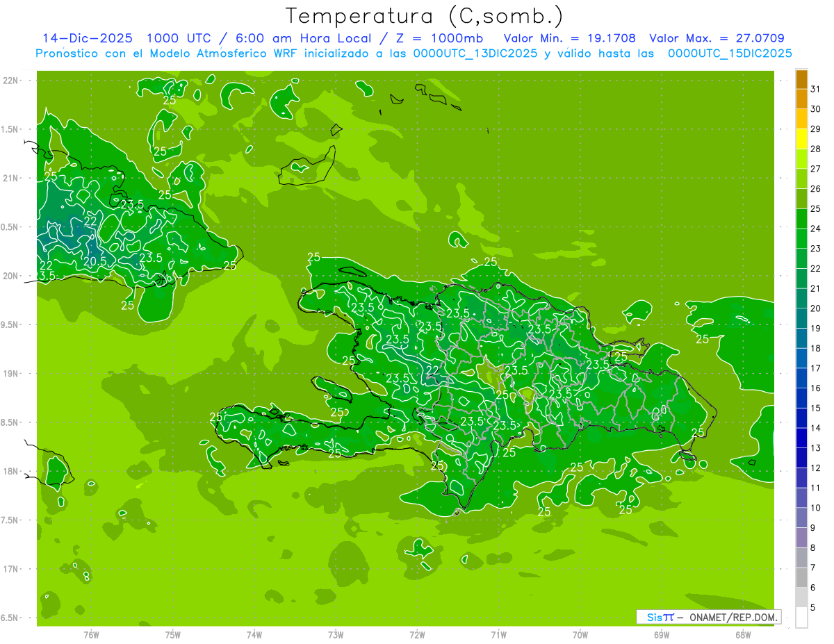Click the "75W" longitude axis label
The image size is (834, 644).
click(x=173, y=634)
